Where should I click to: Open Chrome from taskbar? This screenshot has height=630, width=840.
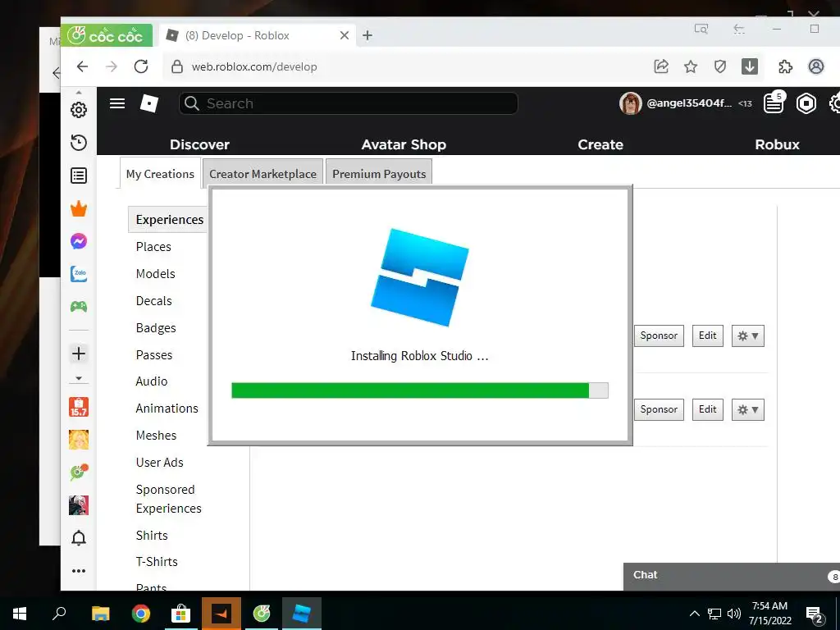tap(141, 614)
